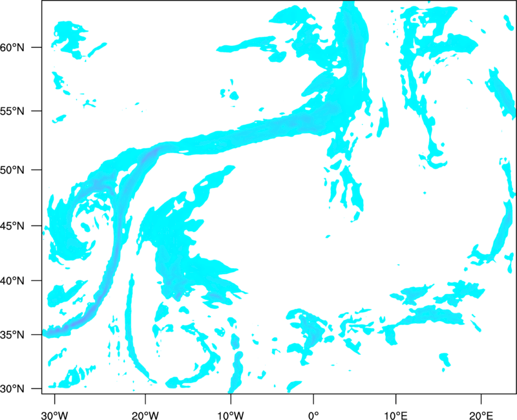Click the tick mark above 10°W
Screen dimensions: 517x420
tap(231, 399)
